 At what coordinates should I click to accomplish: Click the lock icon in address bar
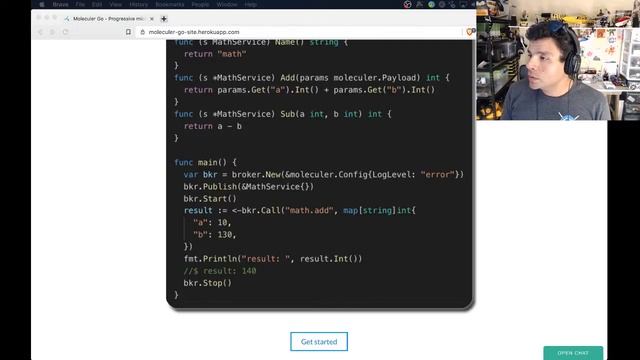click(x=142, y=32)
